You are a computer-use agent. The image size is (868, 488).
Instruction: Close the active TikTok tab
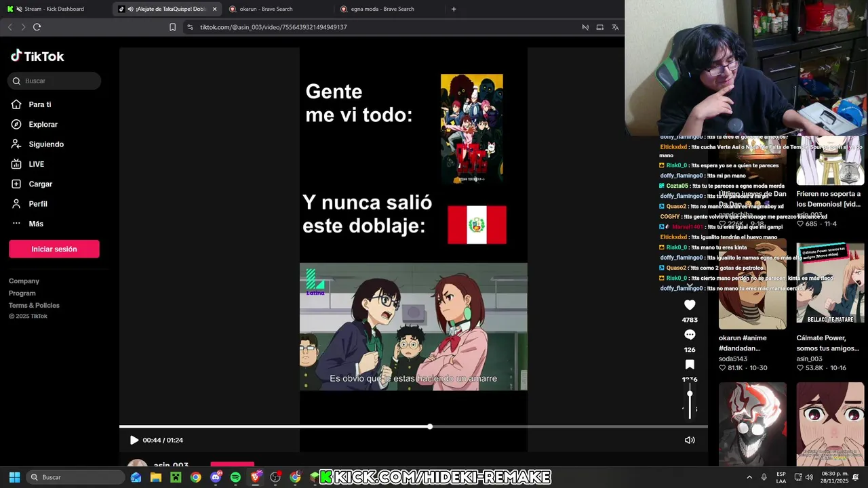click(x=215, y=9)
